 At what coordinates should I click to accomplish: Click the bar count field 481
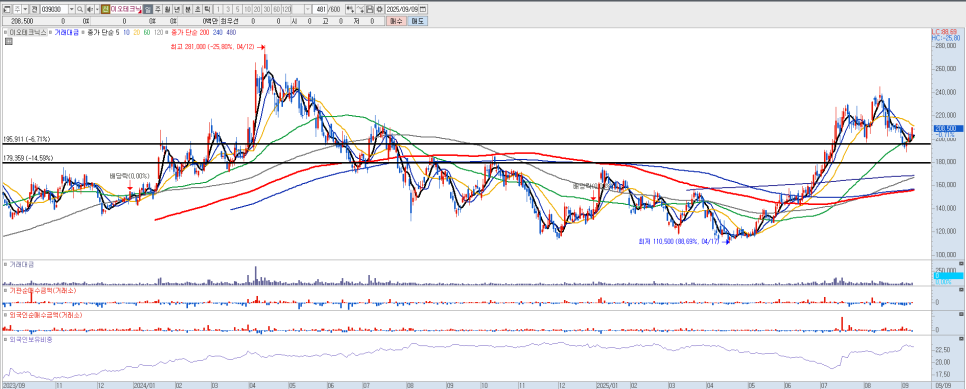(320, 9)
